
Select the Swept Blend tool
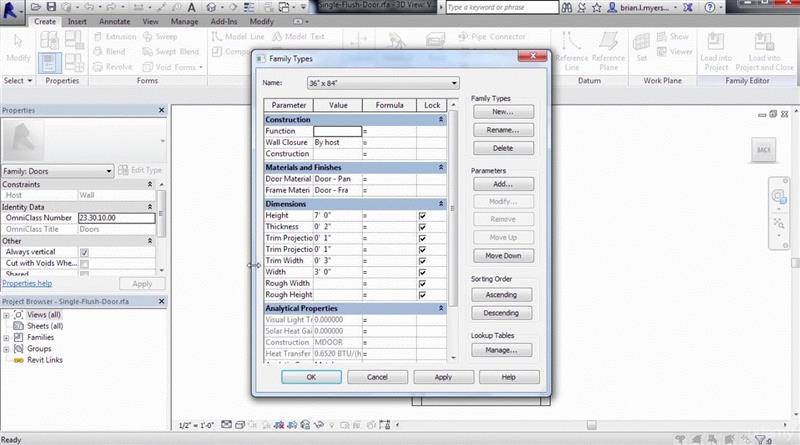click(171, 52)
